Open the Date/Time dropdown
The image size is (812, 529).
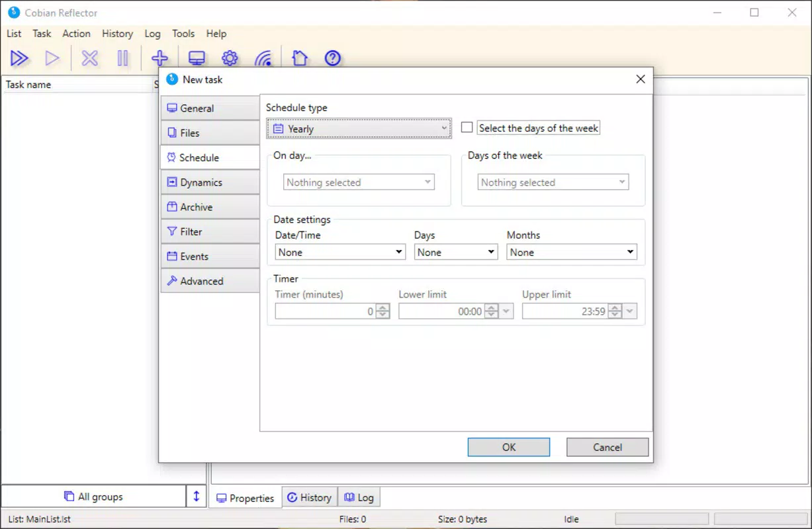pyautogui.click(x=340, y=252)
